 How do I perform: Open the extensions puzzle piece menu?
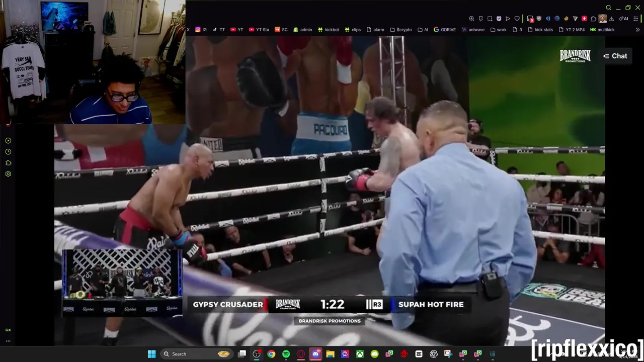coord(593,19)
